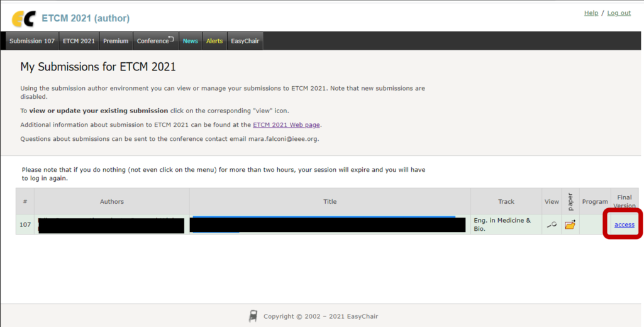This screenshot has width=644, height=327.
Task: Open the News menu item
Action: (x=191, y=41)
